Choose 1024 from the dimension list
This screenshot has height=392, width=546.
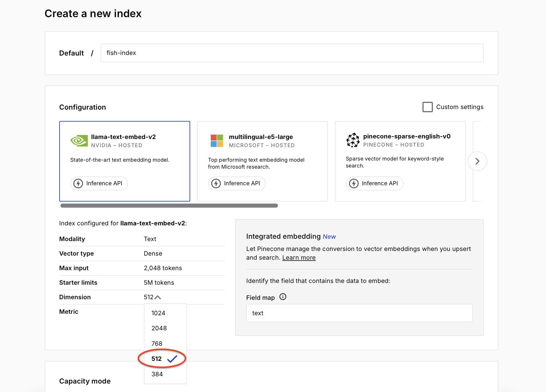[158, 313]
